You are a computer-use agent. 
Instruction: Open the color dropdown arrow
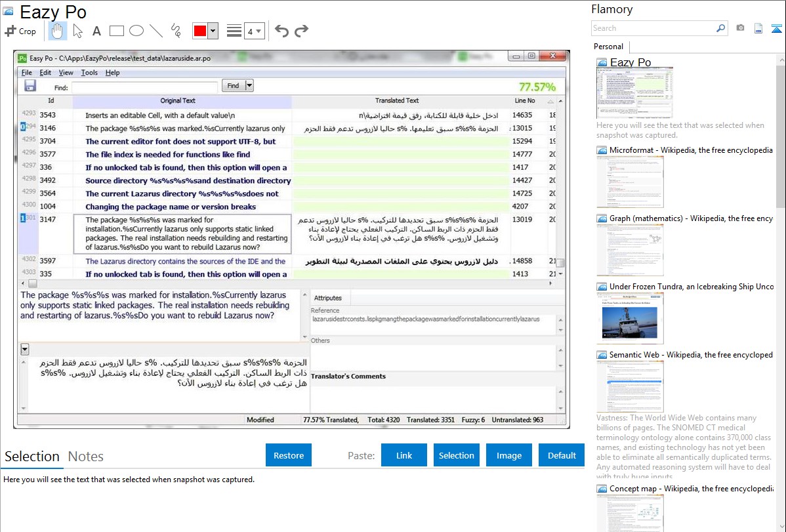[213, 31]
